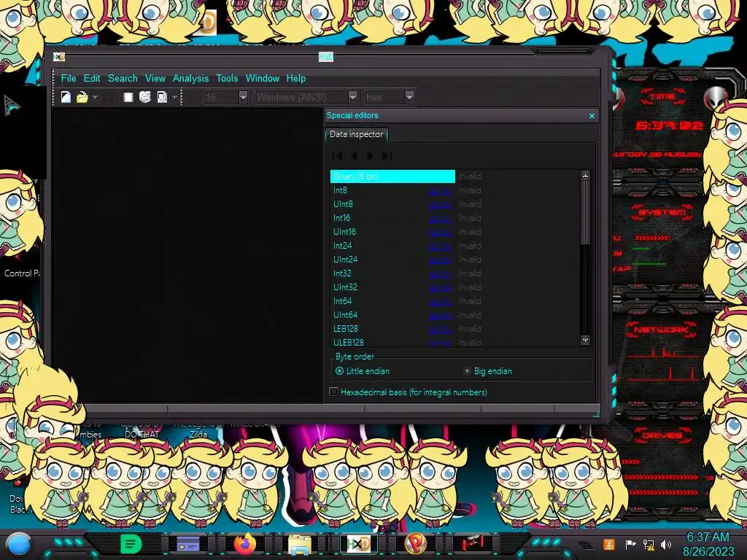747x560 pixels.
Task: Select the Little endian byte order
Action: point(362,371)
